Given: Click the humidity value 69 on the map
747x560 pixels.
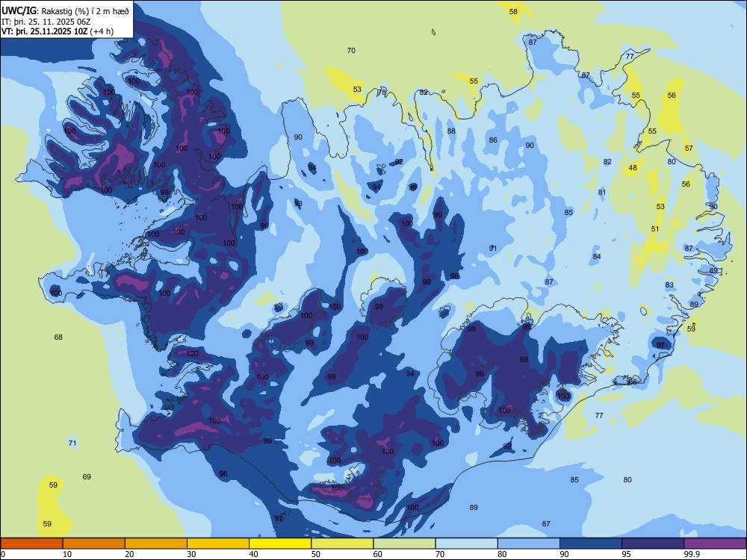Looking at the screenshot, I should (87, 476).
